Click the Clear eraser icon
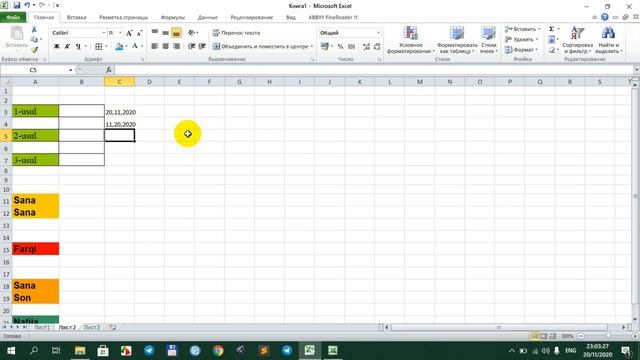This screenshot has height=360, width=640. pyautogui.click(x=551, y=50)
